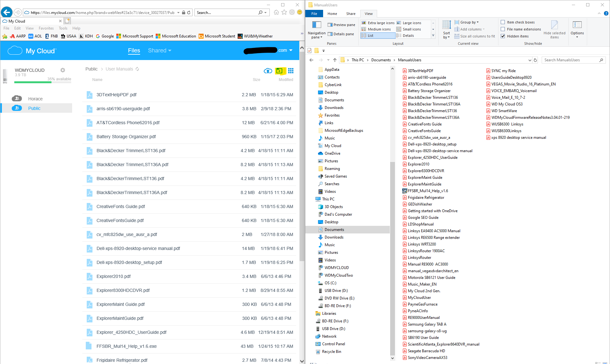Enable File name extensions
Viewport: 610px width, 364px height.
pyautogui.click(x=503, y=29)
